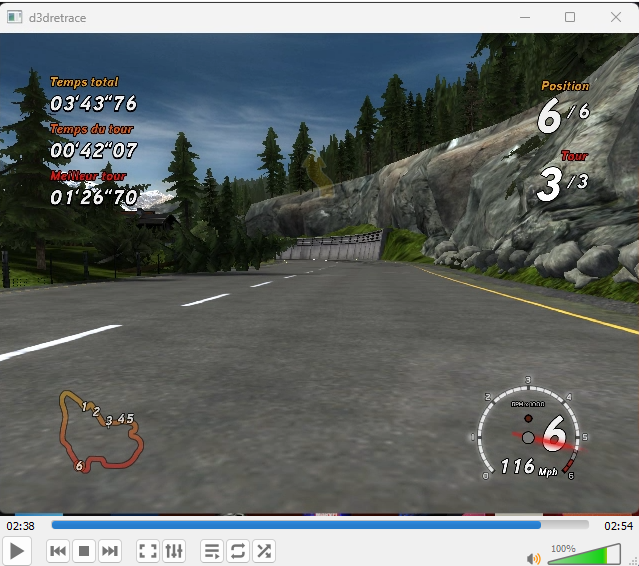Click the track minimap in the video

[101, 432]
